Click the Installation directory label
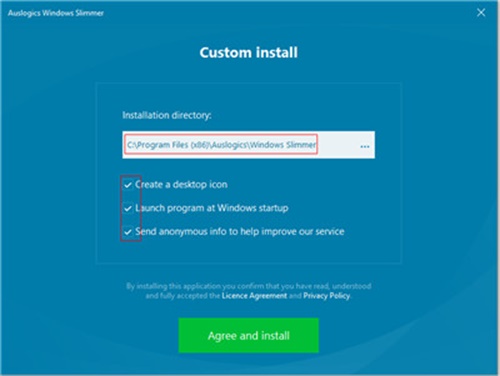This screenshot has height=376, width=500. [167, 115]
